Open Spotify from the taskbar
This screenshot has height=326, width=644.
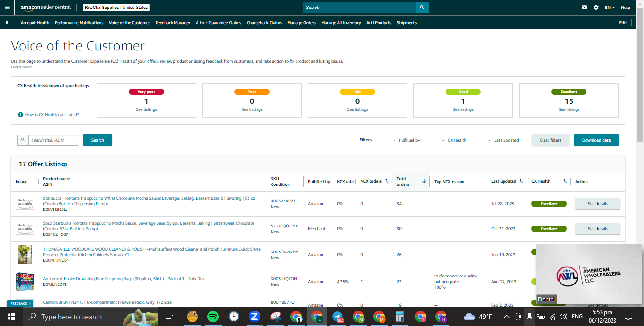click(213, 317)
